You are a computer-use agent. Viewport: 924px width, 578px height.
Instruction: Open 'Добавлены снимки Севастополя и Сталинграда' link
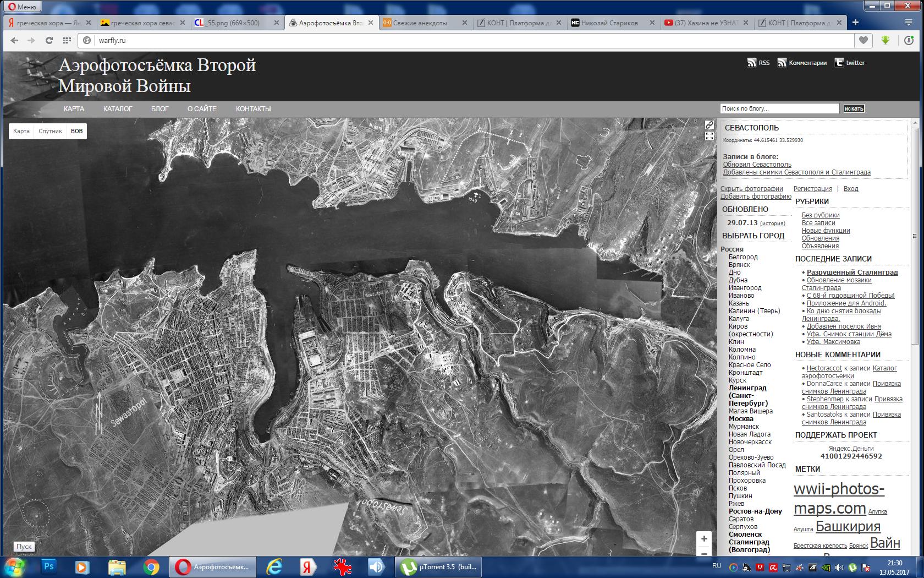click(796, 172)
